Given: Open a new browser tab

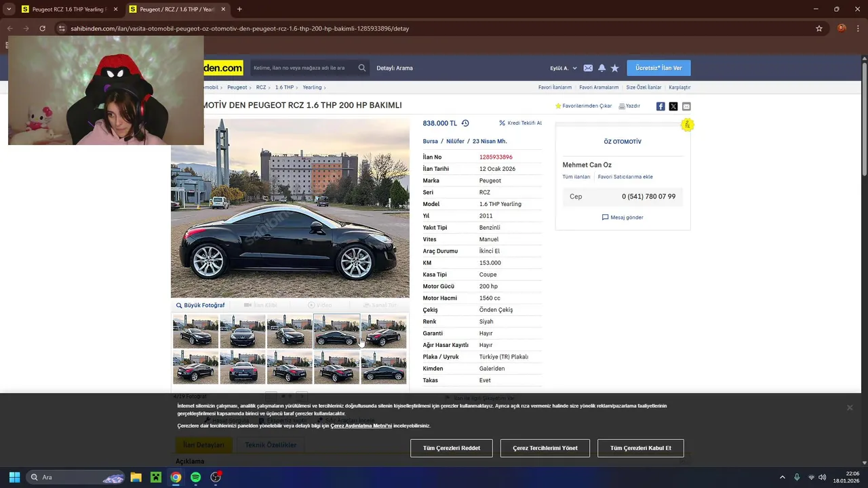Looking at the screenshot, I should pos(239,9).
